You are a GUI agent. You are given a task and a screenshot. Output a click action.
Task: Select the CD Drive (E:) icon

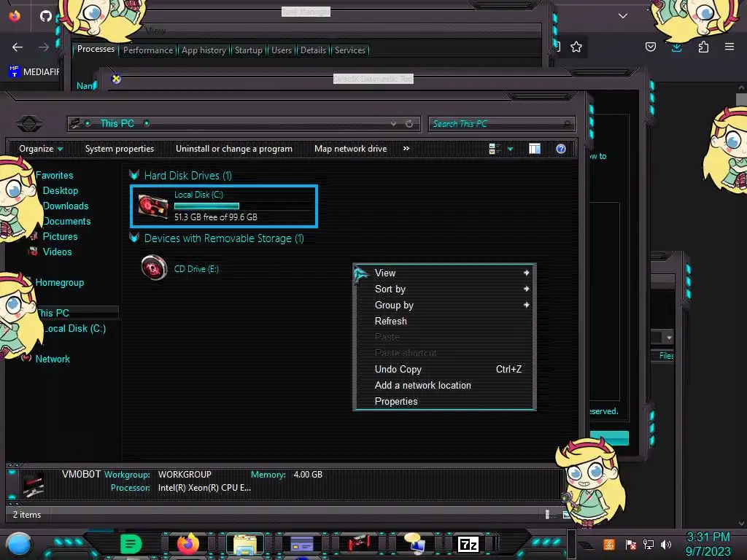point(154,268)
